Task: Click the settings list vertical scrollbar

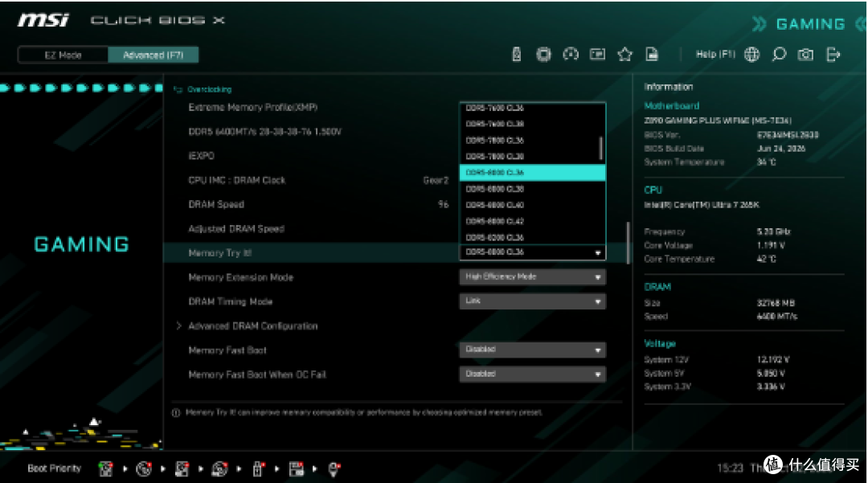Action: [628, 243]
